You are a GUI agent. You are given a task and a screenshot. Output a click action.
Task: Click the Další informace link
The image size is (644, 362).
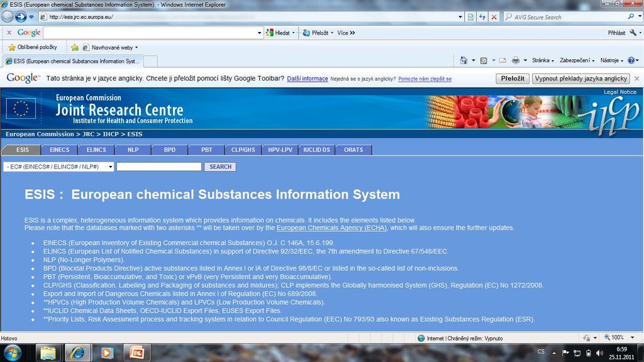pos(307,79)
